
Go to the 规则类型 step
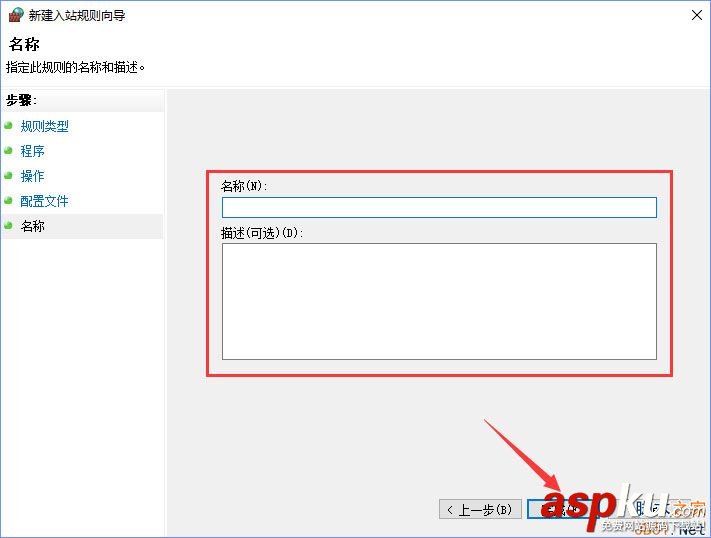tap(44, 126)
